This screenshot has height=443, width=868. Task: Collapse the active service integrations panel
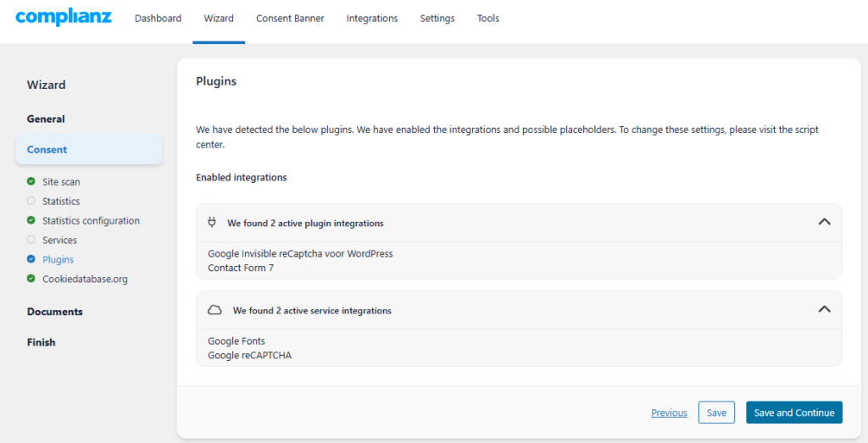tap(824, 309)
